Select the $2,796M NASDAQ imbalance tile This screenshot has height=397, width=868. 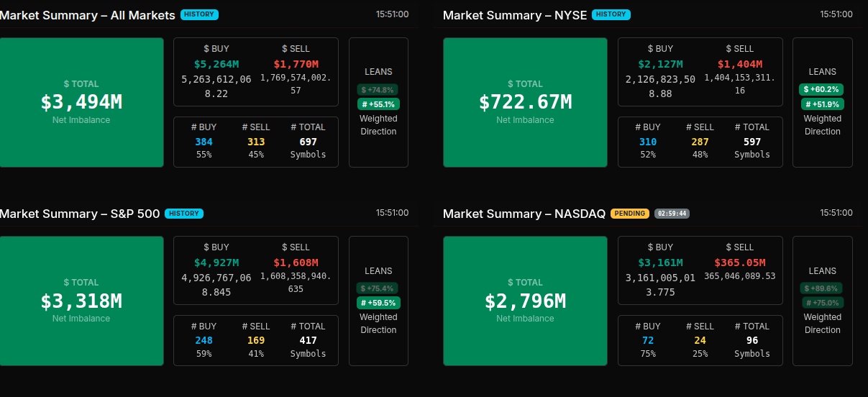point(525,301)
